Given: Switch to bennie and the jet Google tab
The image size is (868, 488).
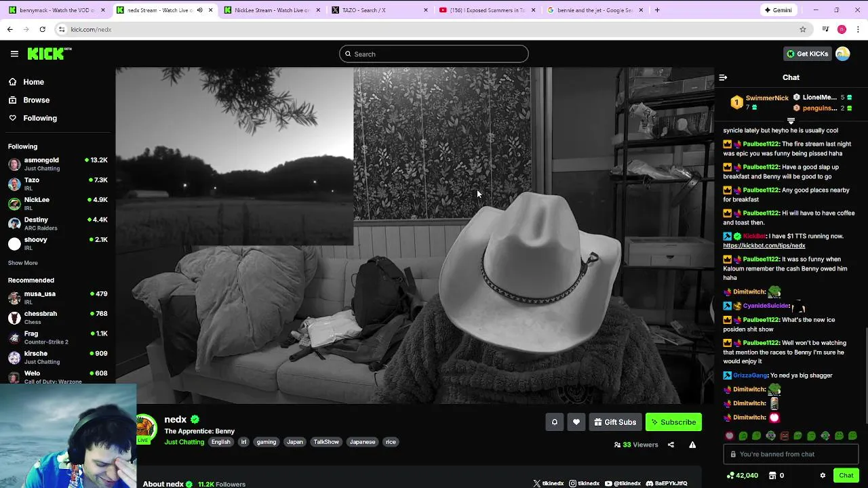Looking at the screenshot, I should pyautogui.click(x=595, y=10).
